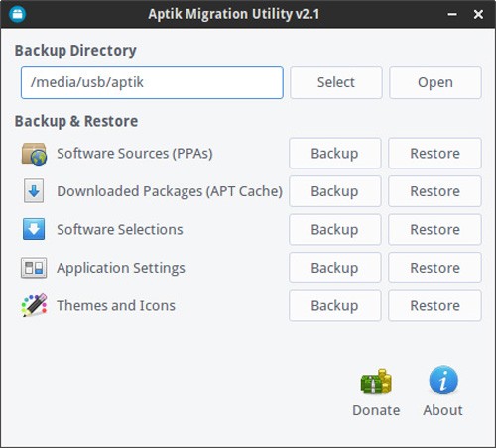Backup Software Sources (PPAs)
The width and height of the screenshot is (496, 448).
pyautogui.click(x=335, y=154)
